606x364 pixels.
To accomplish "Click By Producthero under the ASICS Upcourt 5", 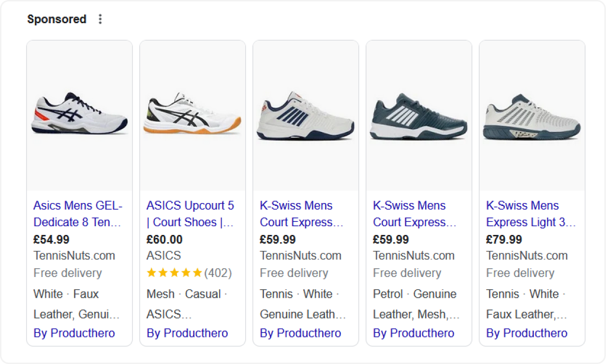I will pos(187,333).
